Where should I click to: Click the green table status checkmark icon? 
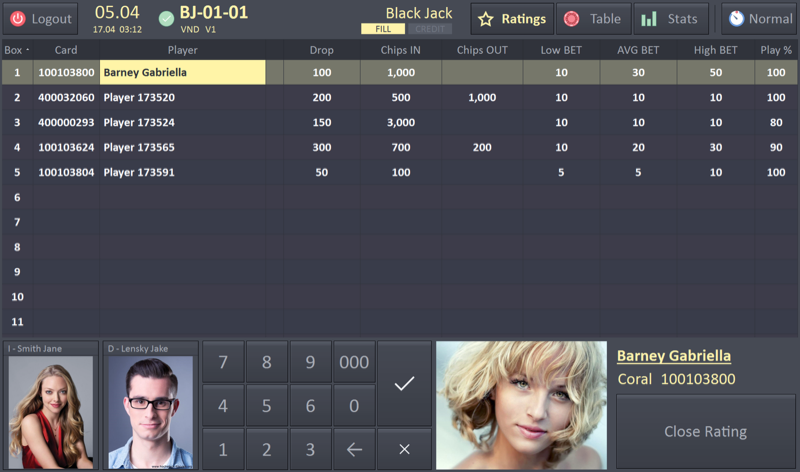(166, 19)
